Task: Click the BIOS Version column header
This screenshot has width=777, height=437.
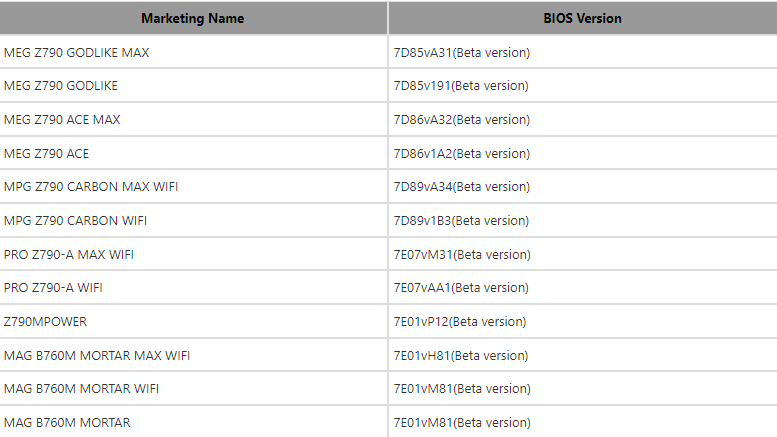Action: click(x=583, y=18)
